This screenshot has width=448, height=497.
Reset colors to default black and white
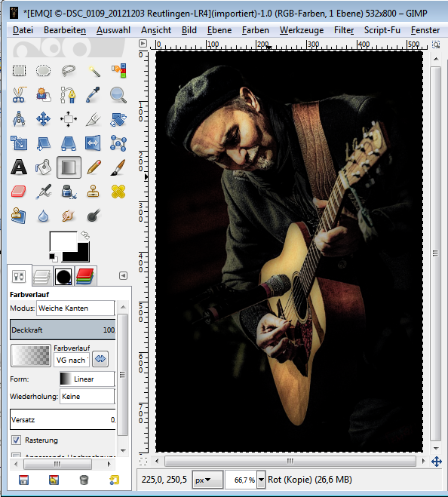pyautogui.click(x=54, y=257)
